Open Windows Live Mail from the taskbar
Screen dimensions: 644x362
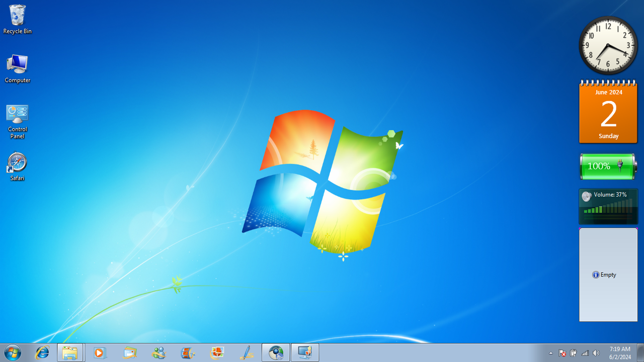tap(129, 353)
